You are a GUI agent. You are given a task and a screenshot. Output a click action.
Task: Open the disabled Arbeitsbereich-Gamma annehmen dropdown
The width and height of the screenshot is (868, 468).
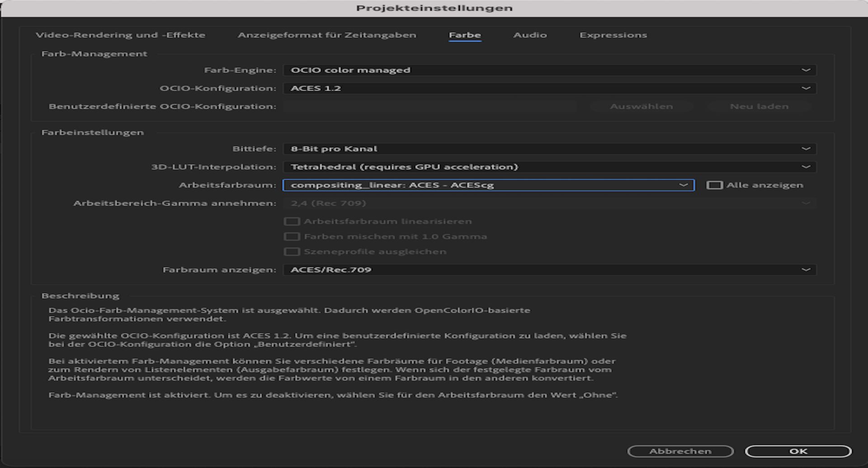point(550,203)
